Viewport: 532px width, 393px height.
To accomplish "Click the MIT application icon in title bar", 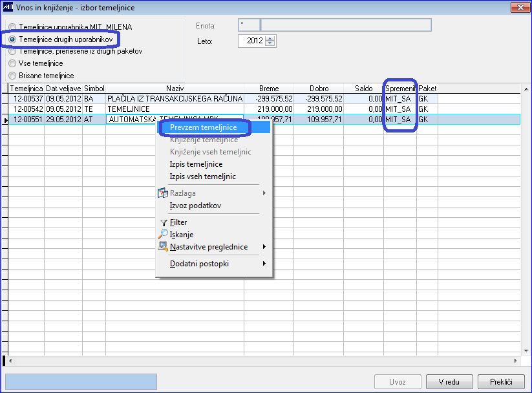I will pos(8,7).
